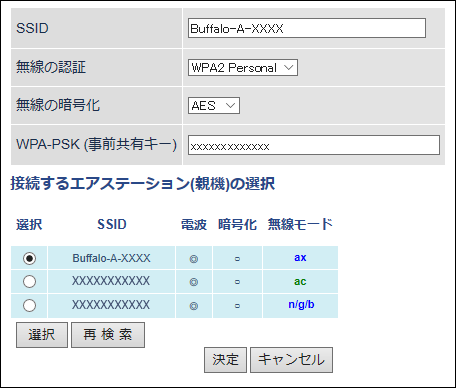Image resolution: width=456 pixels, height=388 pixels.
Task: Click the WPA-PSK pre-shared key field
Action: (x=314, y=145)
